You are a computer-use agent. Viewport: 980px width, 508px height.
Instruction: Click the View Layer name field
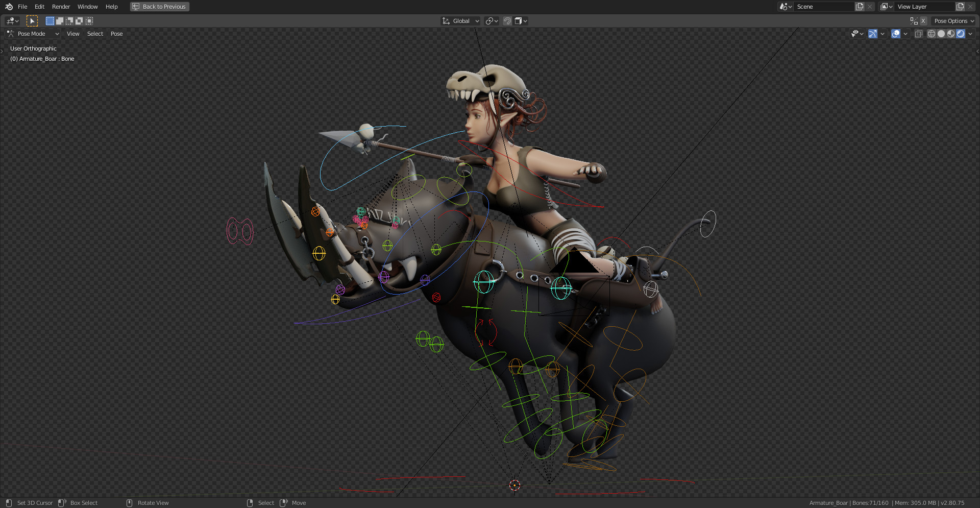pos(925,7)
